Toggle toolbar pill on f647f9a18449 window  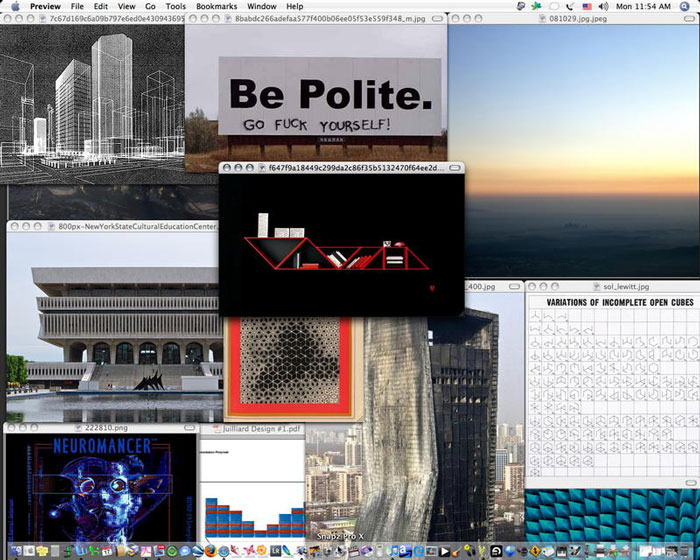(x=455, y=167)
